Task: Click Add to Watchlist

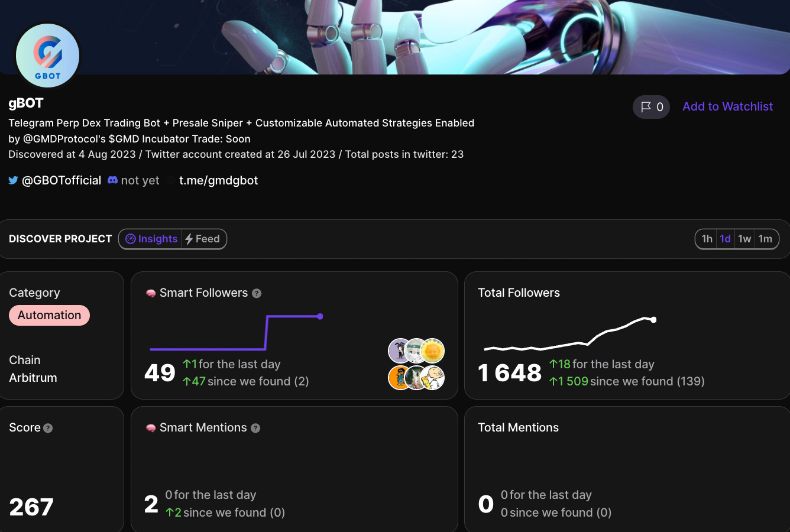Action: [x=727, y=106]
